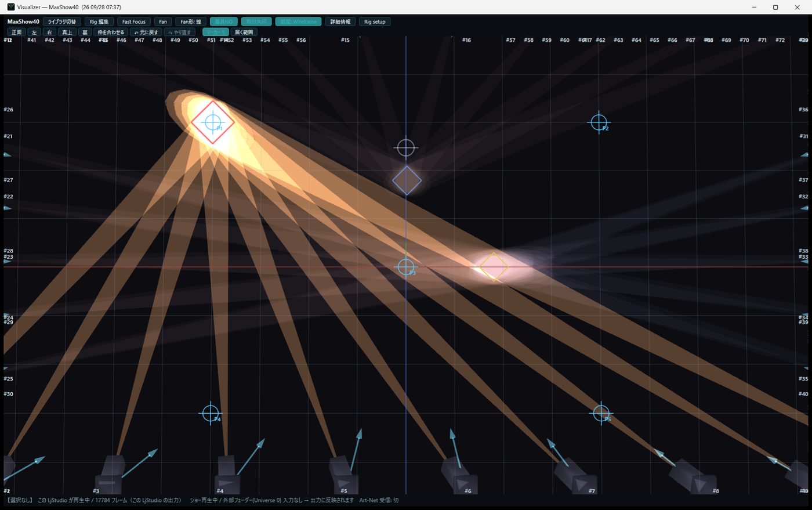Toggle the マーカー 5 markers button

215,32
